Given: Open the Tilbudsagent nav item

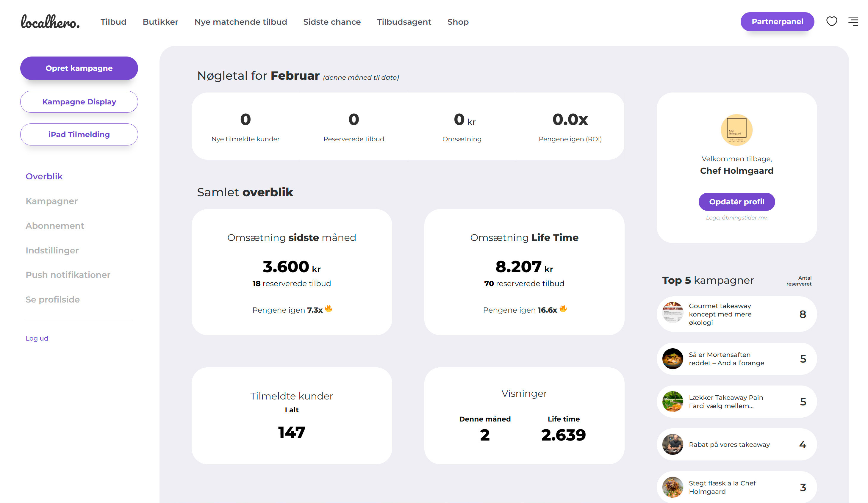Looking at the screenshot, I should pyautogui.click(x=404, y=22).
